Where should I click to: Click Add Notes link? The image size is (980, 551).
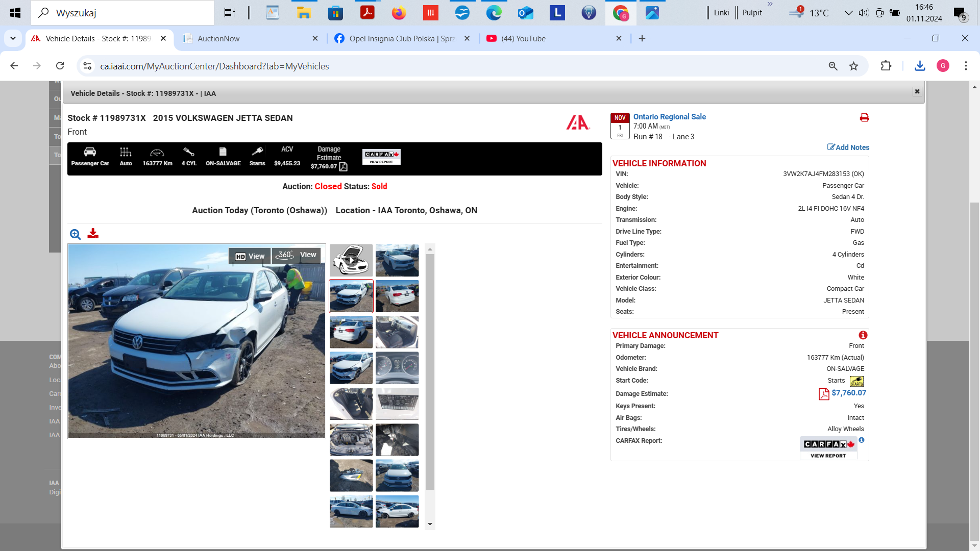[848, 147]
